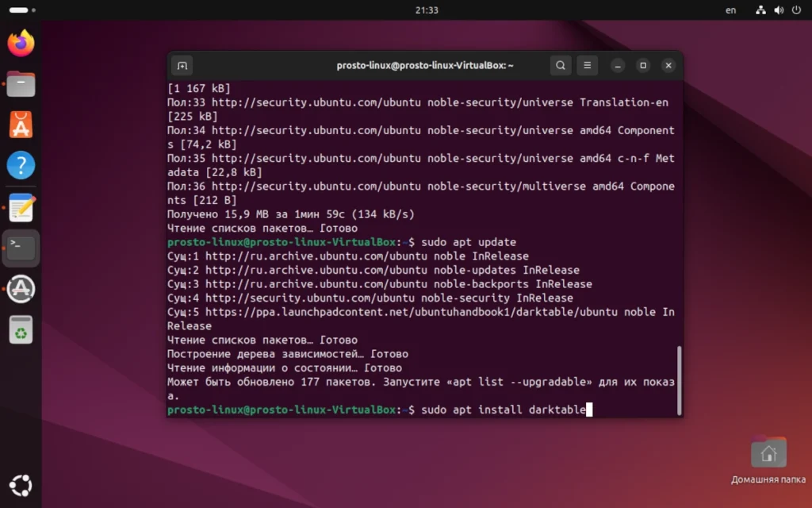Open the Trash in the dock
This screenshot has height=508, width=812.
click(21, 329)
